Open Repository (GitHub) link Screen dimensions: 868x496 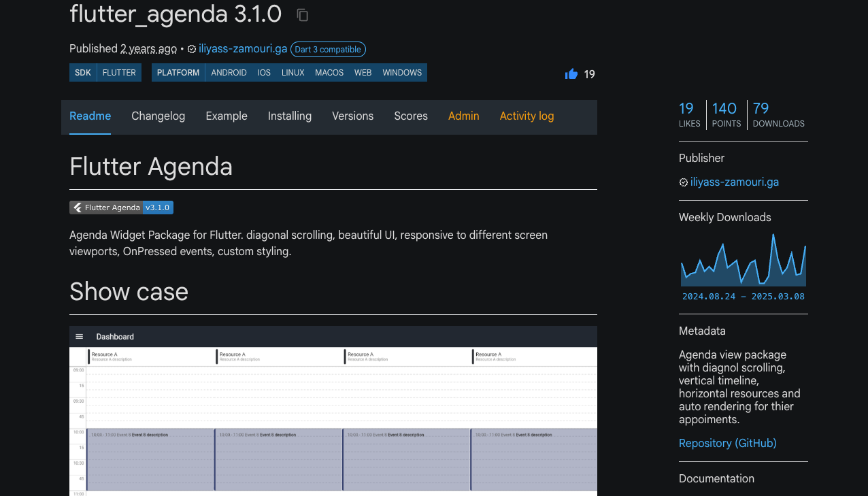tap(728, 444)
